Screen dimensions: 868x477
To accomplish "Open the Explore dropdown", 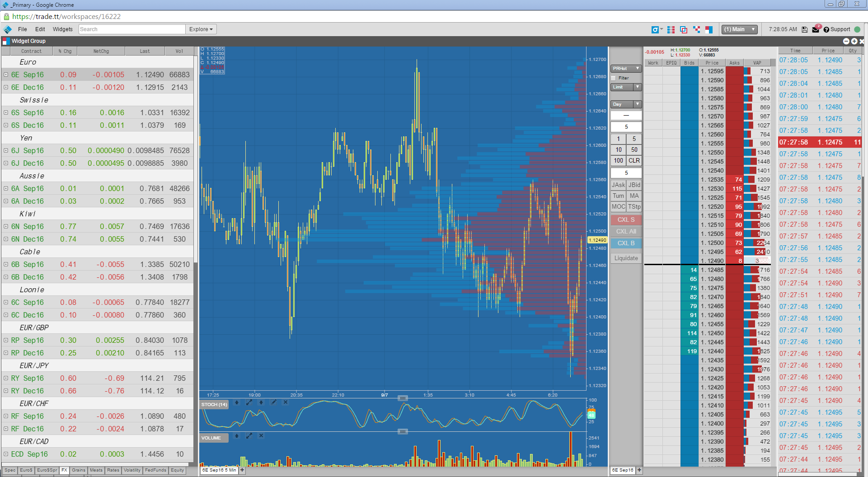I will click(x=201, y=29).
